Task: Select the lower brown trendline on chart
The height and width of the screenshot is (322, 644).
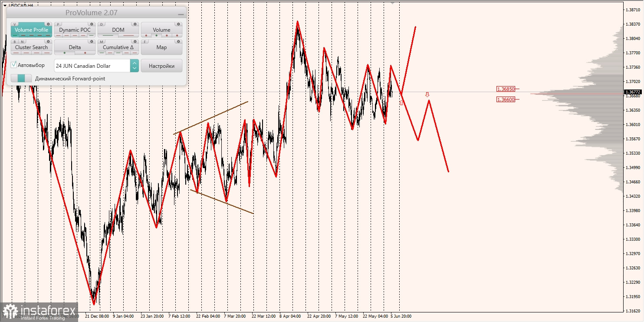Action: tap(222, 201)
